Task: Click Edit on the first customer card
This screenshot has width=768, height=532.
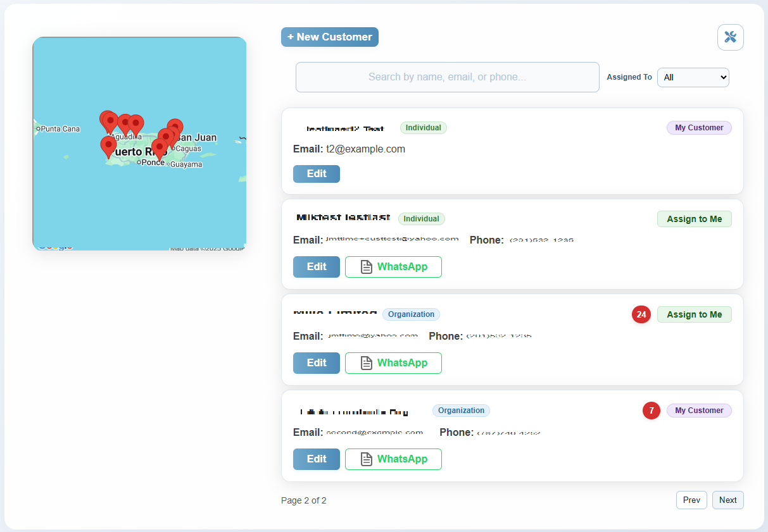Action: click(316, 173)
